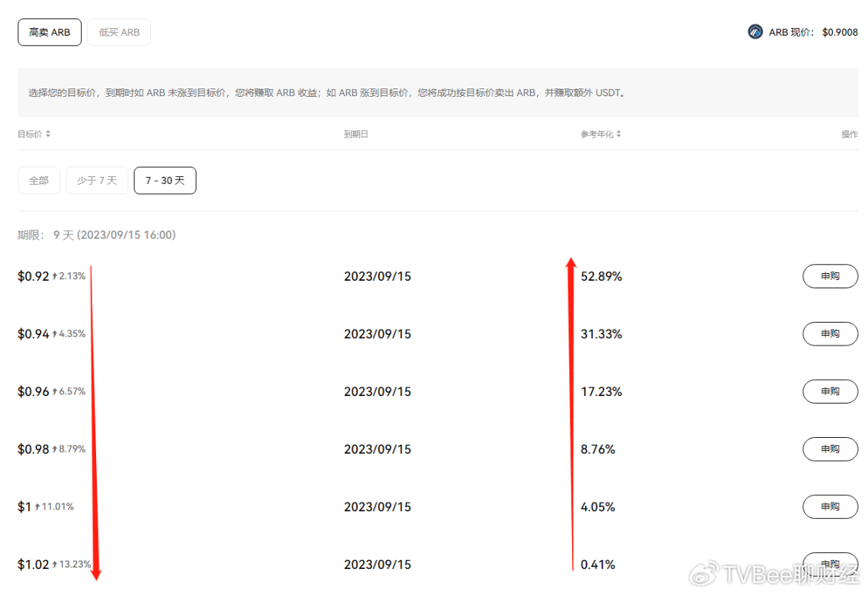Screen dimensions: 868x595
Task: Subscribe to the 17.23% yield row
Action: coord(830,391)
